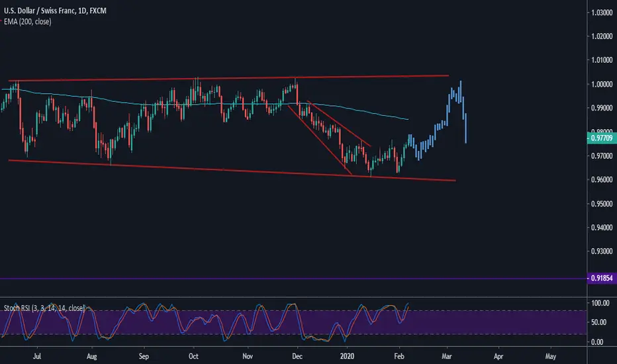Select the purple 0.91854 price level label
The height and width of the screenshot is (364, 617).
602,278
